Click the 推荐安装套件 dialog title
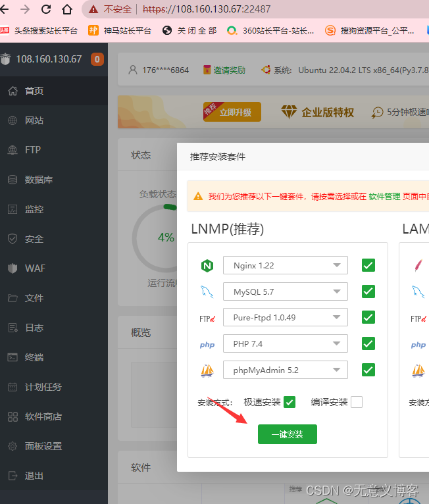The image size is (429, 504). click(218, 157)
